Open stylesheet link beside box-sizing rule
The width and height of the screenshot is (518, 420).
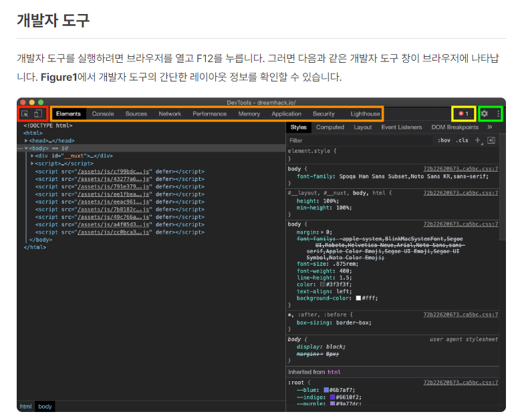coord(461,314)
